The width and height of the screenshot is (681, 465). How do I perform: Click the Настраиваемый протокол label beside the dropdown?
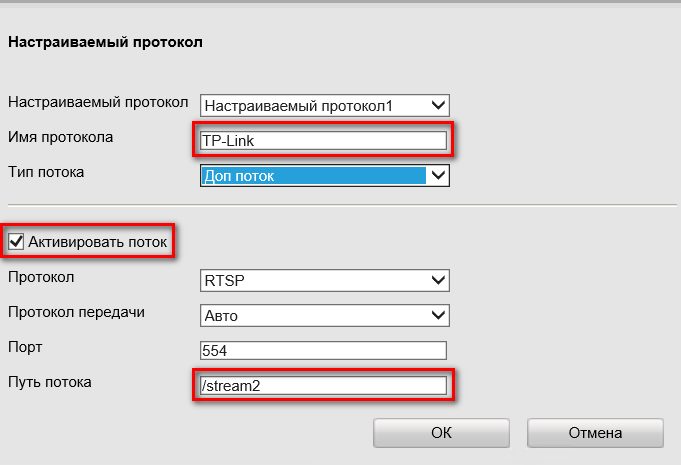pyautogui.click(x=98, y=103)
